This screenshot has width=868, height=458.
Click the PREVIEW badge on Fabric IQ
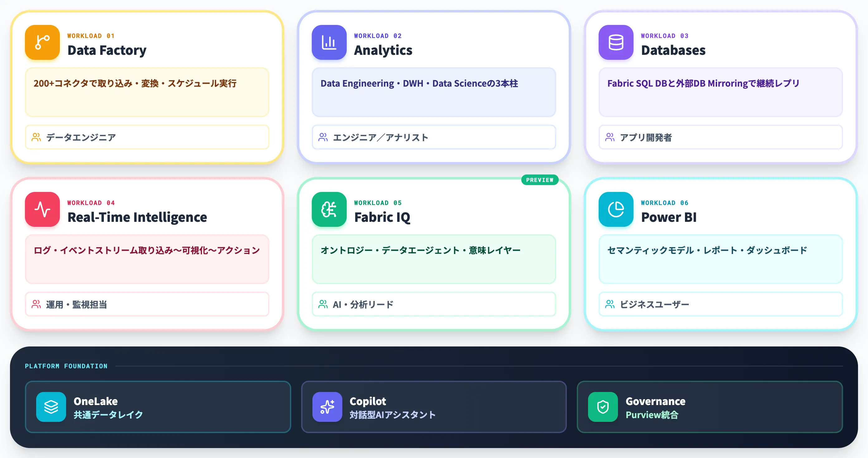point(539,180)
